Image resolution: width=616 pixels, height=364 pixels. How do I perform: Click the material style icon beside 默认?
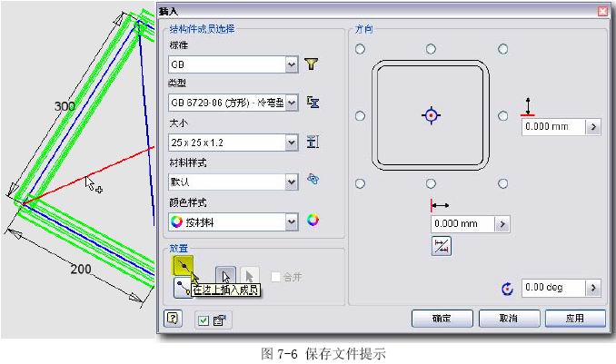coord(313,181)
